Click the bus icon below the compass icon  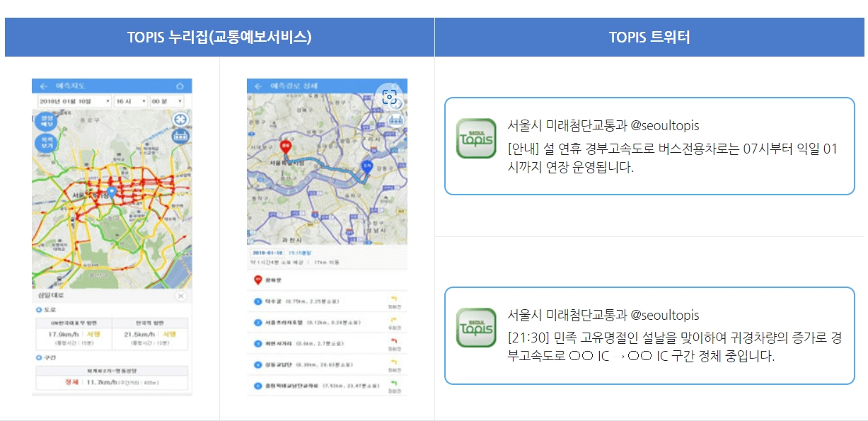pos(180,137)
